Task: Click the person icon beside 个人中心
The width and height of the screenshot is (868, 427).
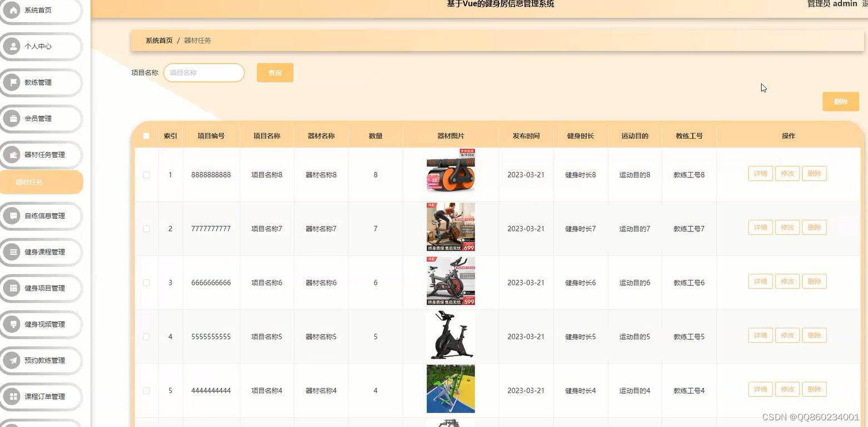Action: click(x=13, y=46)
